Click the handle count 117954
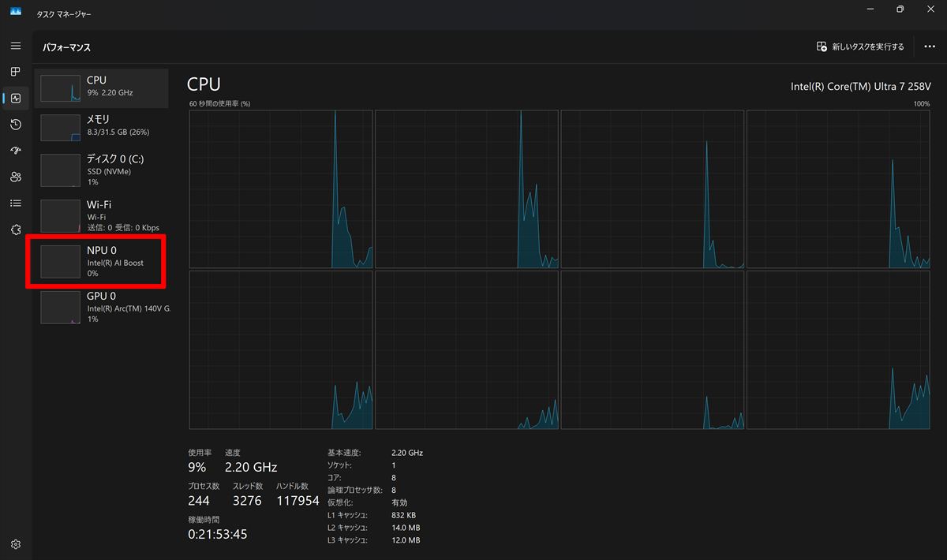947x560 pixels. 298,500
